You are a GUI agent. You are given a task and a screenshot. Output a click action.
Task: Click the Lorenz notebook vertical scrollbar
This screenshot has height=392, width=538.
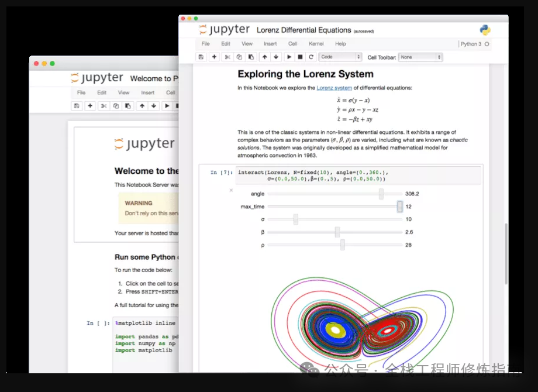click(506, 254)
